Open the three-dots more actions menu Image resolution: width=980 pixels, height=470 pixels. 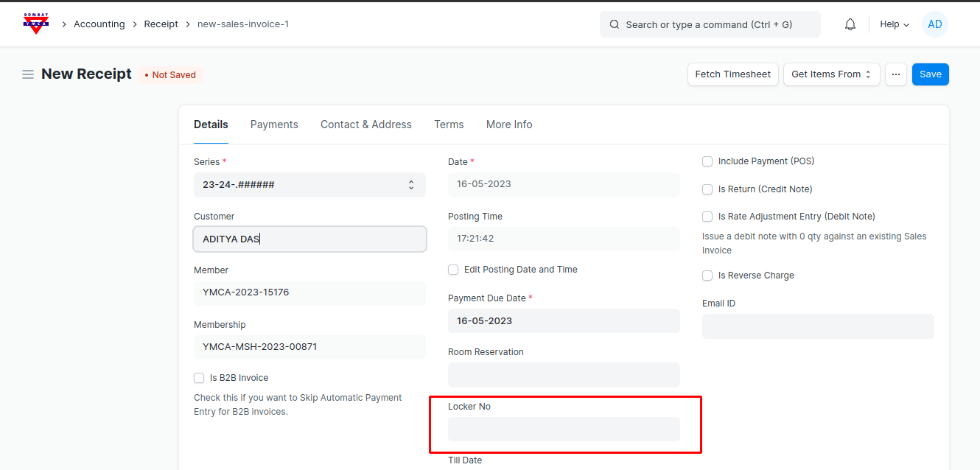pyautogui.click(x=896, y=74)
